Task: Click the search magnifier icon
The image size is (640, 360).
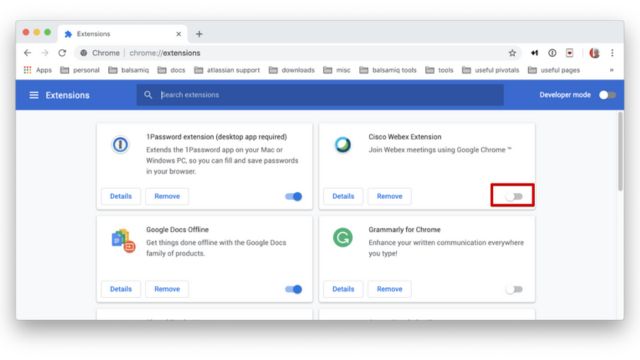Action: click(148, 95)
